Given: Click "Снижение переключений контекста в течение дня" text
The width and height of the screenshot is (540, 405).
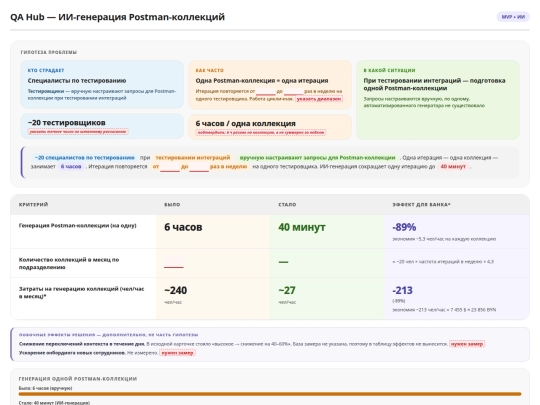Looking at the screenshot, I should pyautogui.click(x=82, y=344).
